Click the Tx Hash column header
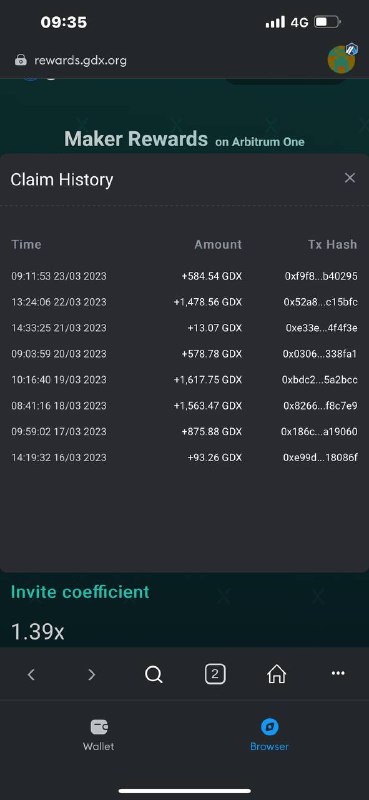 332,244
